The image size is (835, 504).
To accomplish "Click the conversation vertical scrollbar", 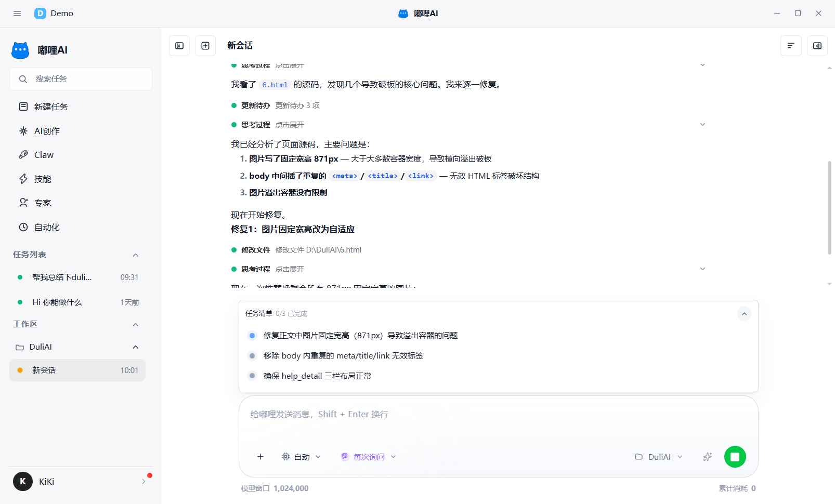I will [x=829, y=208].
